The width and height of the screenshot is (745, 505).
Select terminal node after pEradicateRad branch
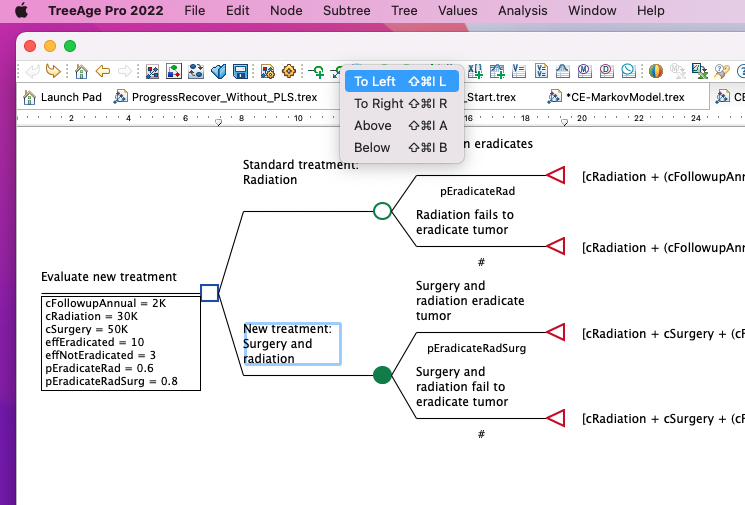556,175
